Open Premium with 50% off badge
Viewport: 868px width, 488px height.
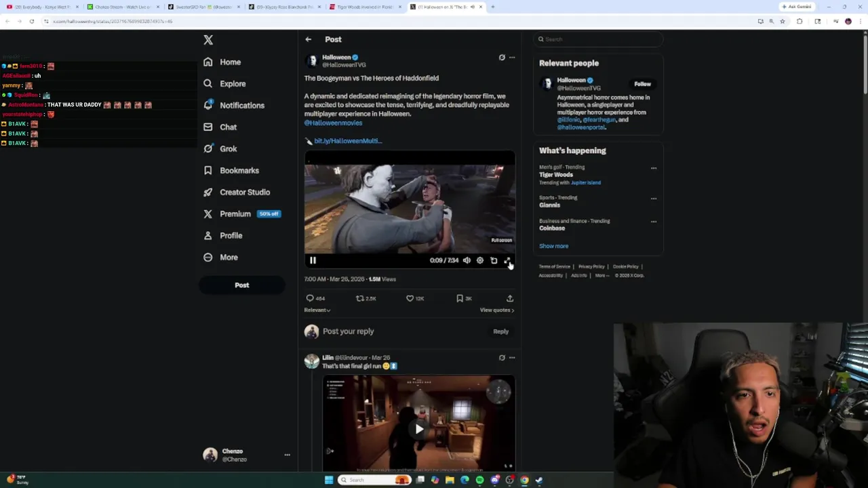[x=241, y=213]
